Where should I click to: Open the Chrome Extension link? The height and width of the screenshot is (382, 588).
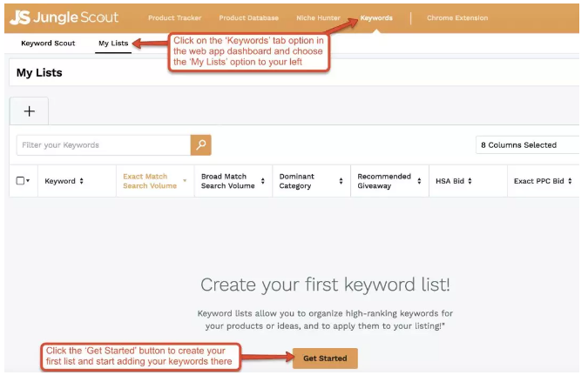coord(457,17)
